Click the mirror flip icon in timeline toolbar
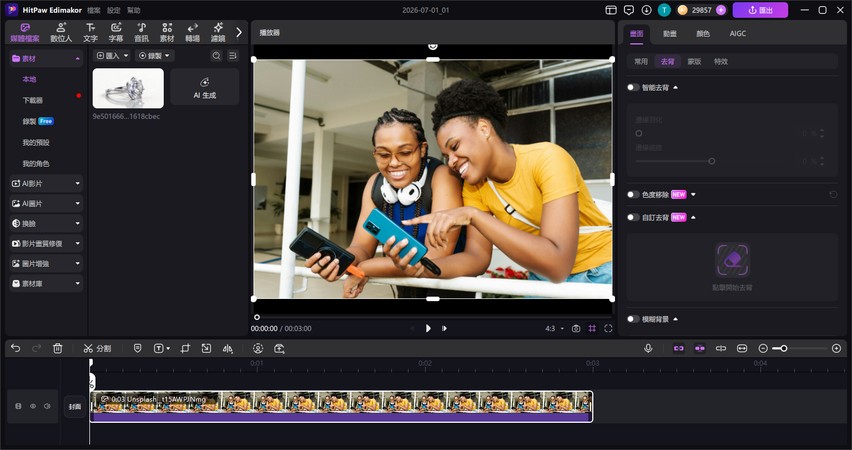Screen dimensions: 852x450 (228, 348)
